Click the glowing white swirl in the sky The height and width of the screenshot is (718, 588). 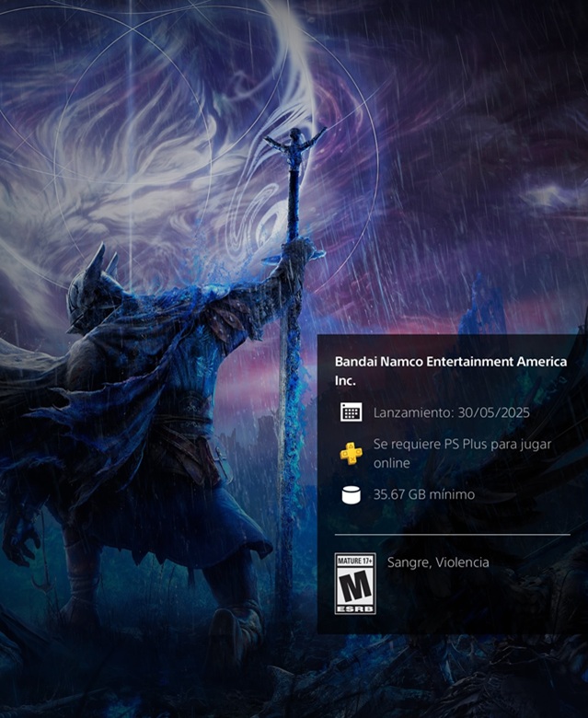[x=230, y=138]
